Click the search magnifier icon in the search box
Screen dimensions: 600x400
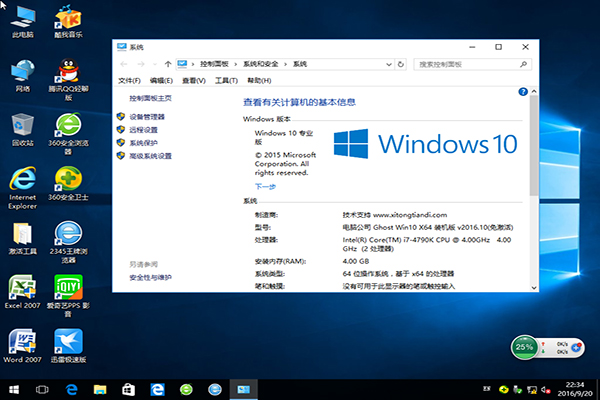[x=523, y=64]
